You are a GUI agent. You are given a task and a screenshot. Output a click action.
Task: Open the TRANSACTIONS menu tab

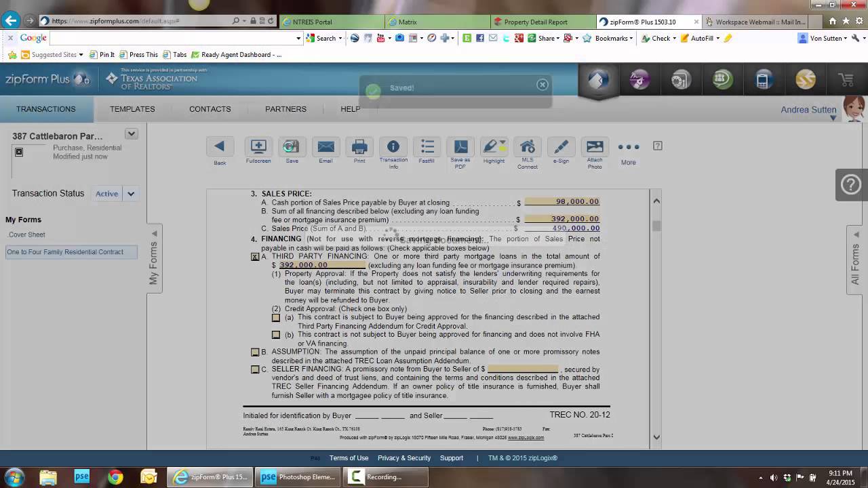tap(46, 109)
